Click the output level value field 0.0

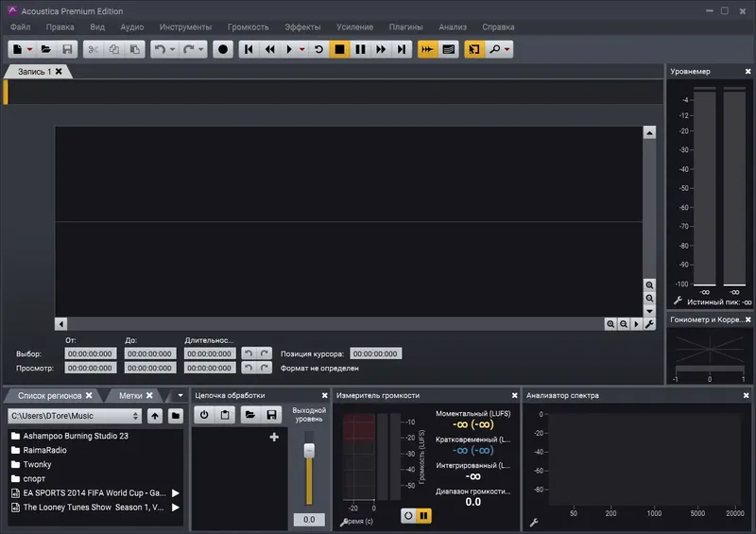pos(309,520)
